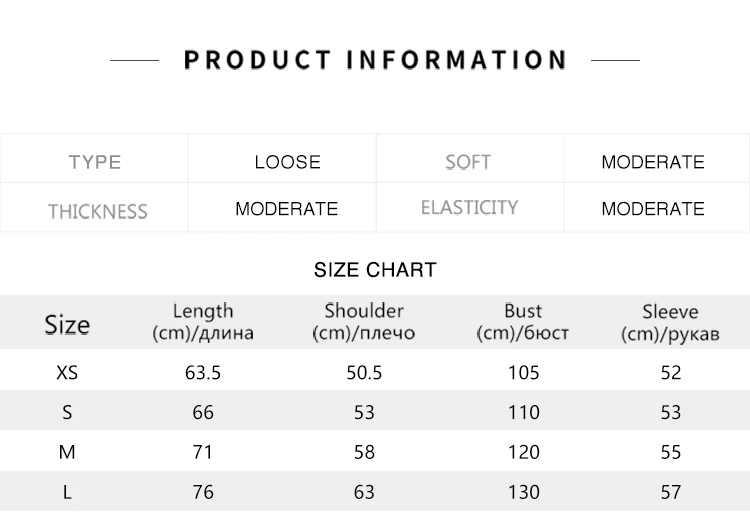Viewport: 750px width, 528px height.
Task: Select the 63.5 length value
Action: [203, 373]
